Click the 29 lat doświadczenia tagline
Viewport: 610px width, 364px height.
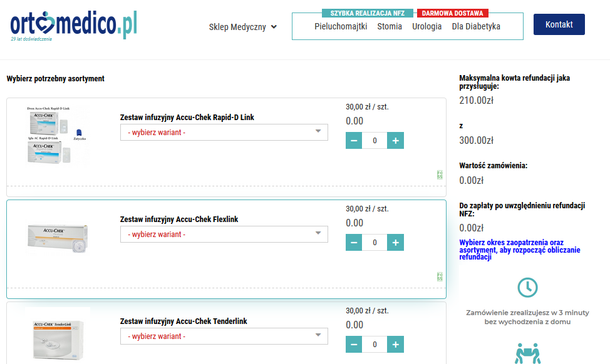pyautogui.click(x=31, y=39)
